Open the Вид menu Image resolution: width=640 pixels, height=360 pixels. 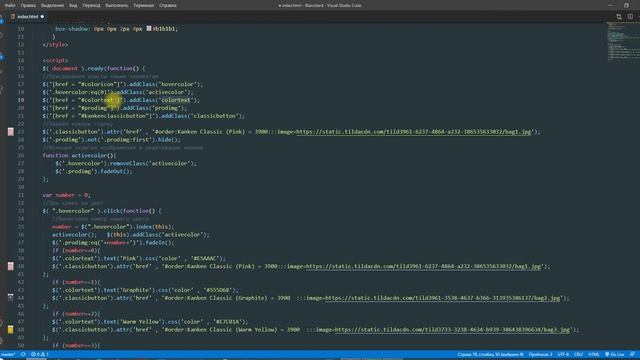[73, 5]
